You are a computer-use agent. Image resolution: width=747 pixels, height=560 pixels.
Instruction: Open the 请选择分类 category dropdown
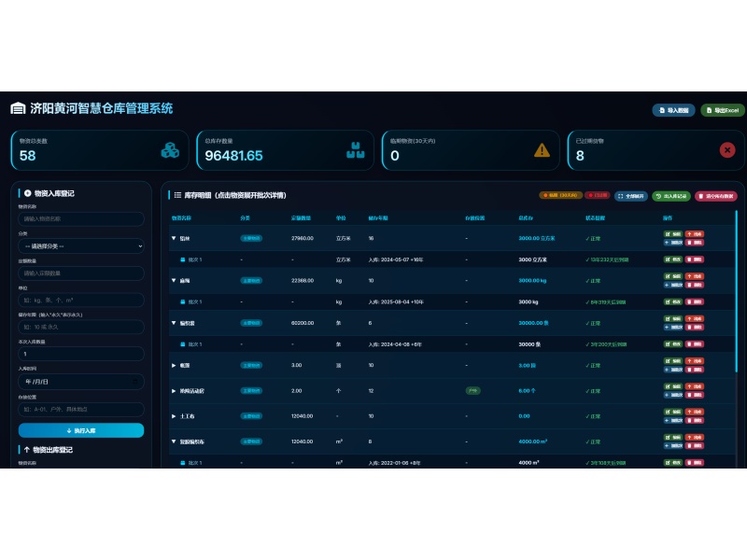[81, 246]
